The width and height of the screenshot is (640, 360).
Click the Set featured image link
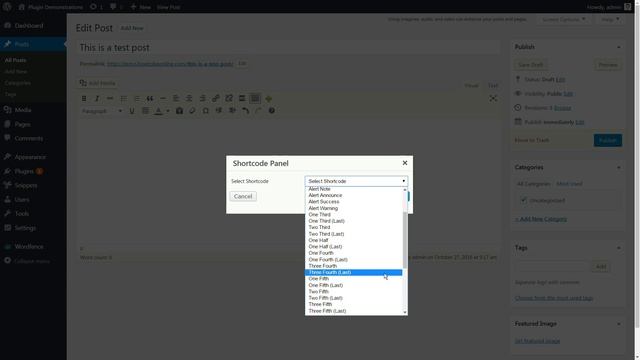point(537,341)
